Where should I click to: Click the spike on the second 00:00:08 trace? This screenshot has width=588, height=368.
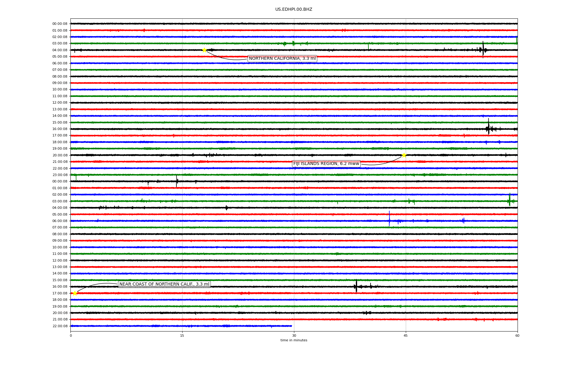tap(176, 181)
